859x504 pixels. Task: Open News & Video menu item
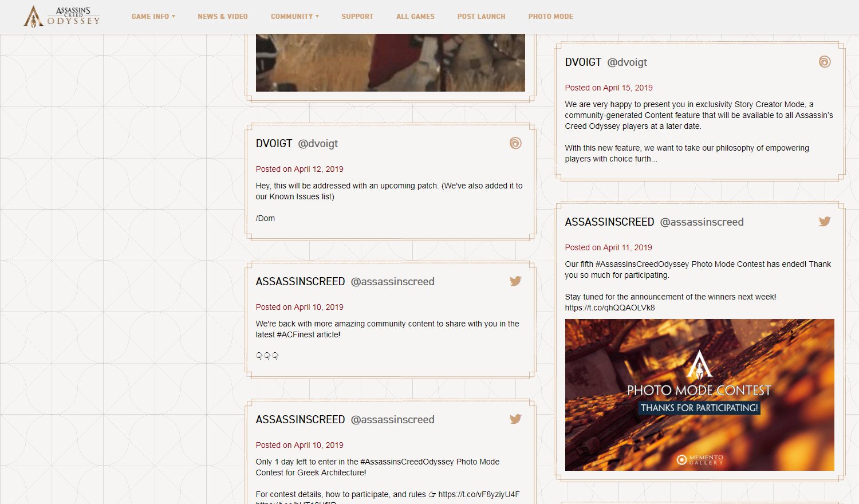click(223, 17)
